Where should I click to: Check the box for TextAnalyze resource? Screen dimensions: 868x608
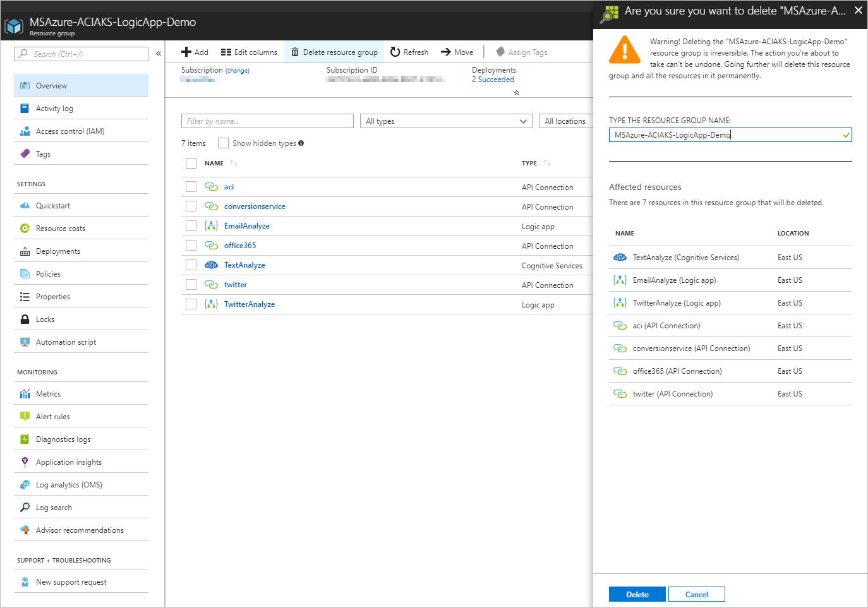(x=191, y=265)
